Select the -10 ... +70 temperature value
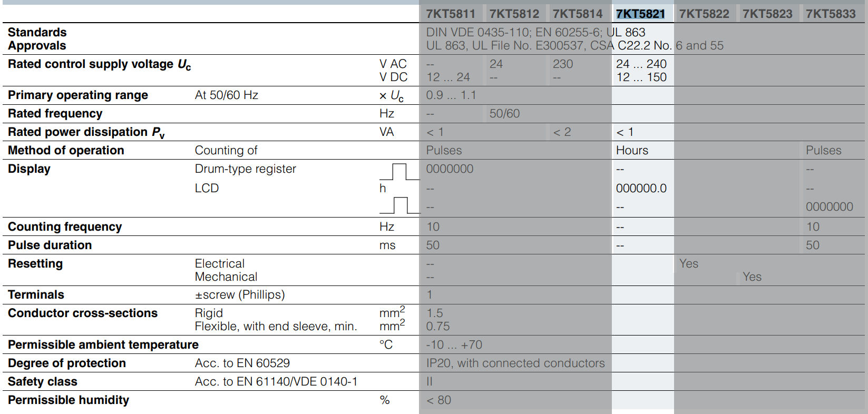 click(x=454, y=344)
